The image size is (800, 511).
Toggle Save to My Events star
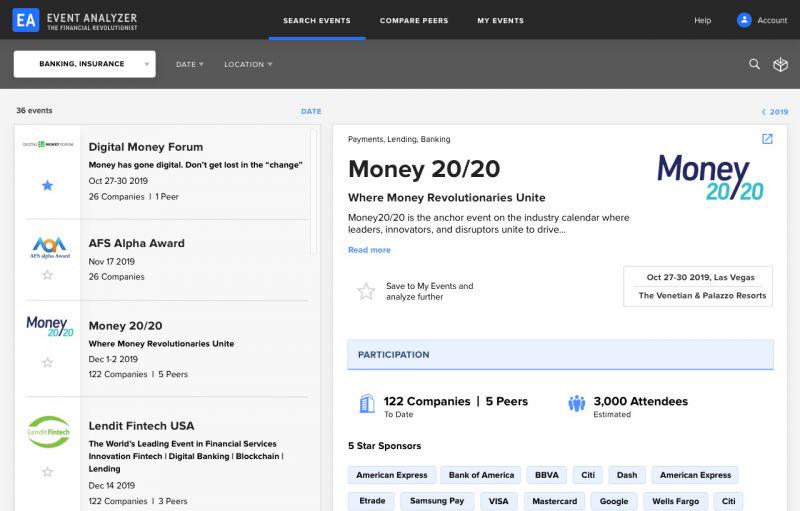pos(366,291)
